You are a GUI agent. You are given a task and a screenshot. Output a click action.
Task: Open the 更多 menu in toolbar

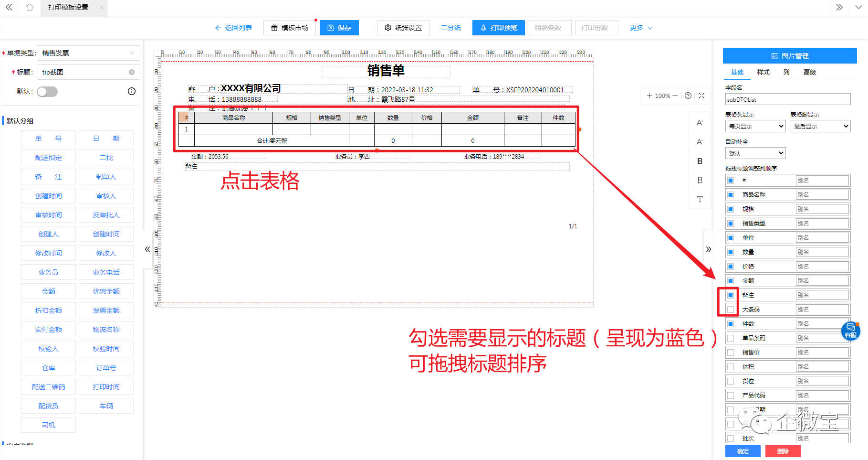[640, 28]
